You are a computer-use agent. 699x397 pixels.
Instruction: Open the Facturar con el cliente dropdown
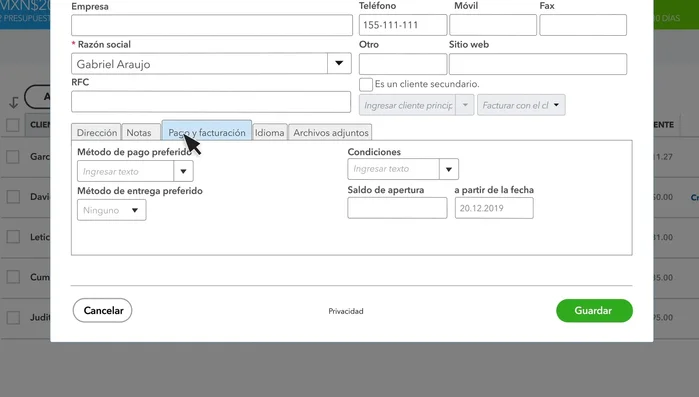(x=521, y=105)
